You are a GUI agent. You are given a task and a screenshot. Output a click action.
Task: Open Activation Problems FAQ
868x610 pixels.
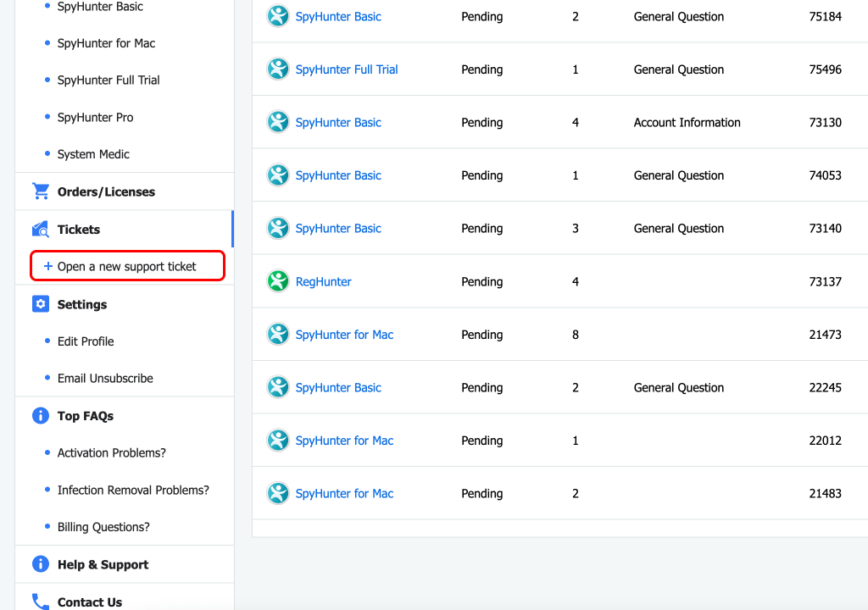[x=111, y=453]
